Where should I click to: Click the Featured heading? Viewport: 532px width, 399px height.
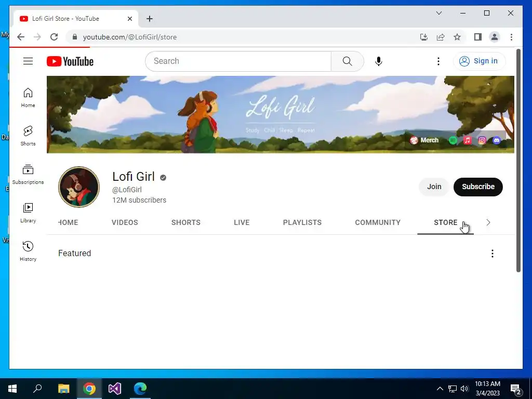(75, 254)
